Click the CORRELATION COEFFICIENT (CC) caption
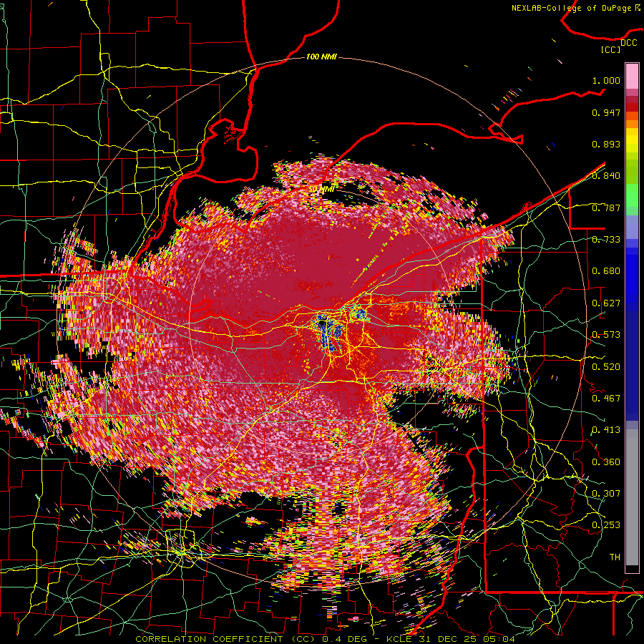Screen dimensions: 644x644 (x=225, y=639)
